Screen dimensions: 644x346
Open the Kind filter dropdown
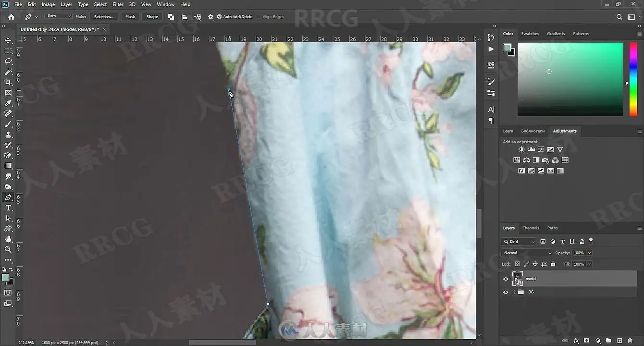click(519, 242)
